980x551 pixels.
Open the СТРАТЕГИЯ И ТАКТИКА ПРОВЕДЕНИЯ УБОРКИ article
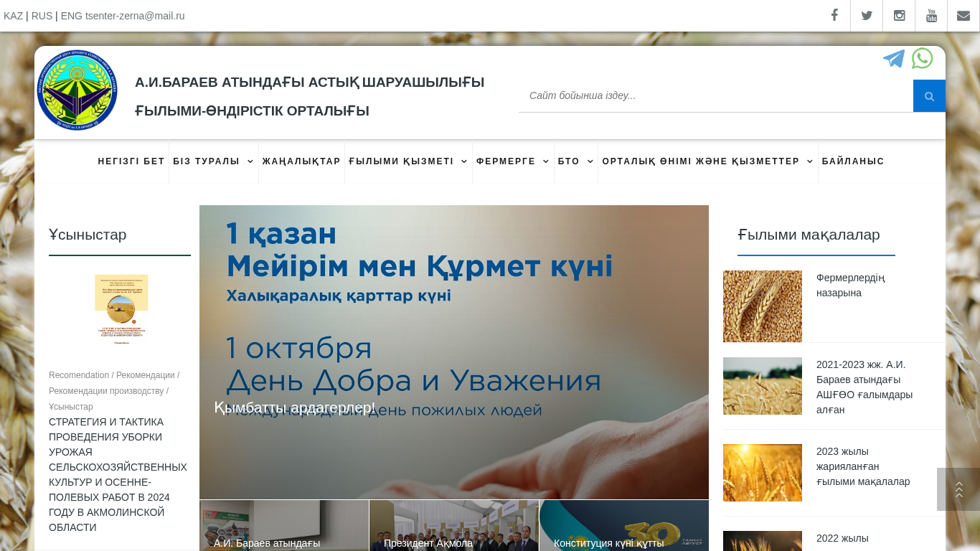tap(118, 474)
